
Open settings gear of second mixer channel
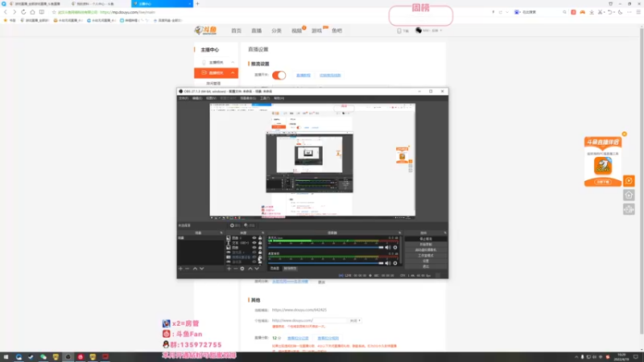point(395,263)
